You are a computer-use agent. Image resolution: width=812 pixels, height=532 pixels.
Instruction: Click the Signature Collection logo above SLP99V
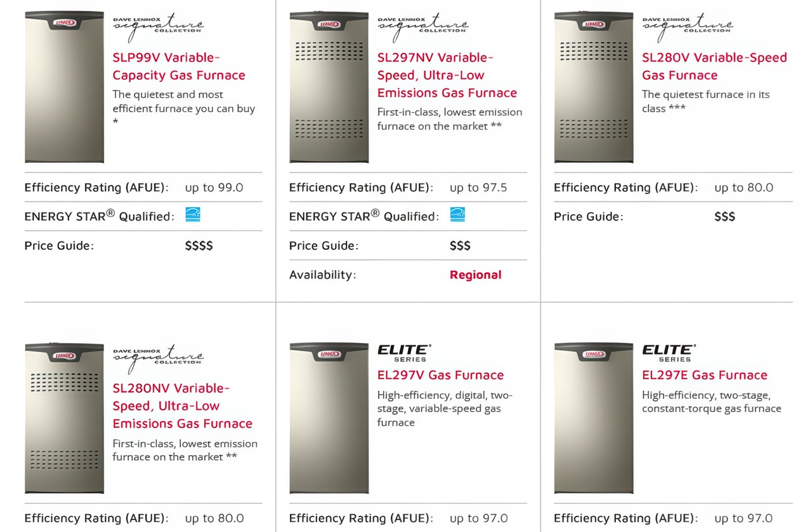[x=158, y=27]
